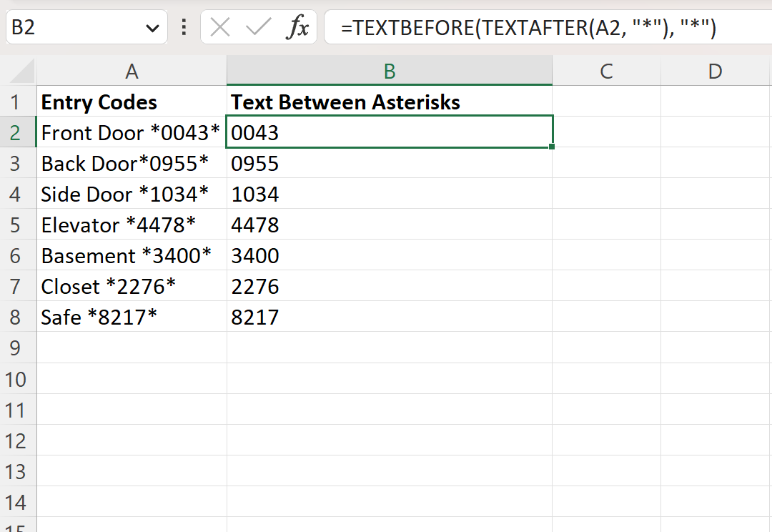Grab the fill handle on cell B2
The width and height of the screenshot is (772, 532).
coord(551,147)
